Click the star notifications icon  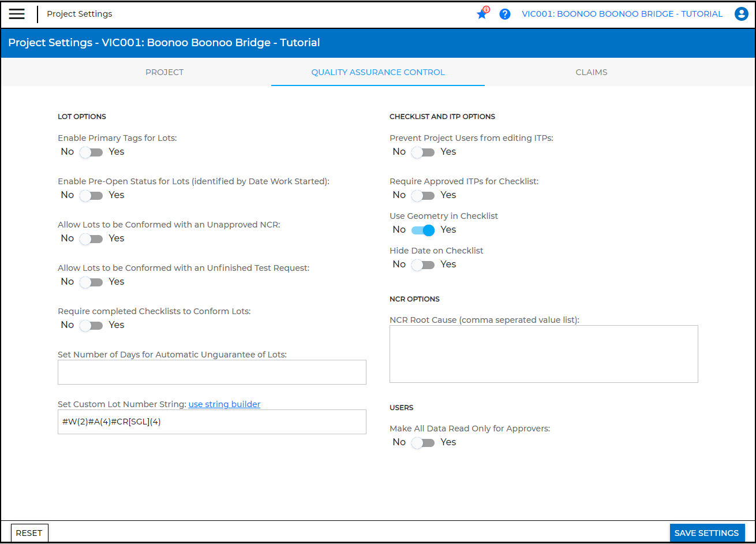point(482,14)
